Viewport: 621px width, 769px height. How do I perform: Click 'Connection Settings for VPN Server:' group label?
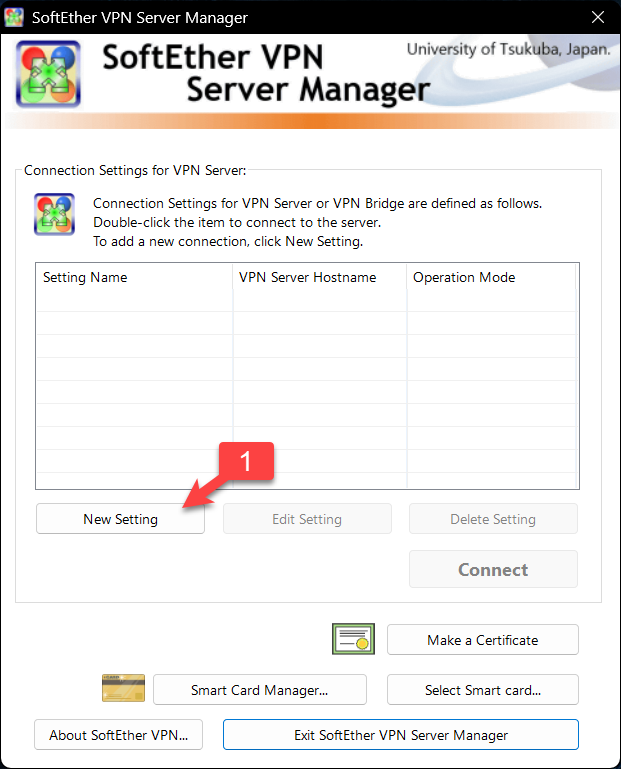[x=135, y=170]
